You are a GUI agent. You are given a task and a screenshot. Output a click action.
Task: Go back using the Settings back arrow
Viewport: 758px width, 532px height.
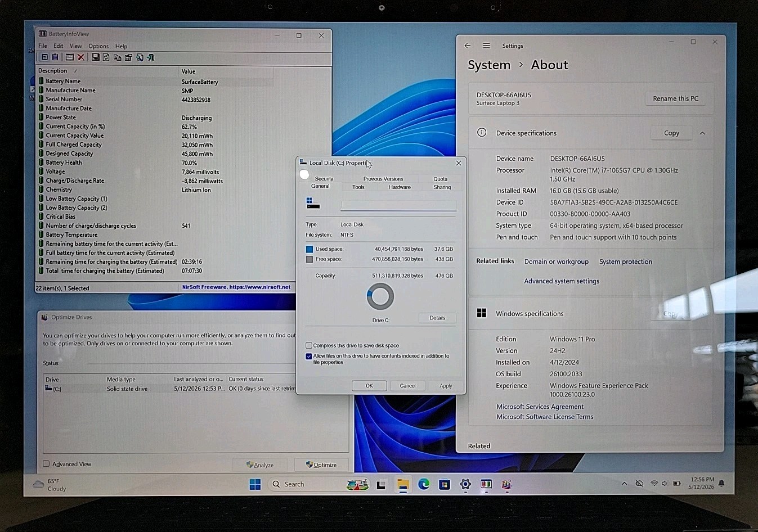467,46
